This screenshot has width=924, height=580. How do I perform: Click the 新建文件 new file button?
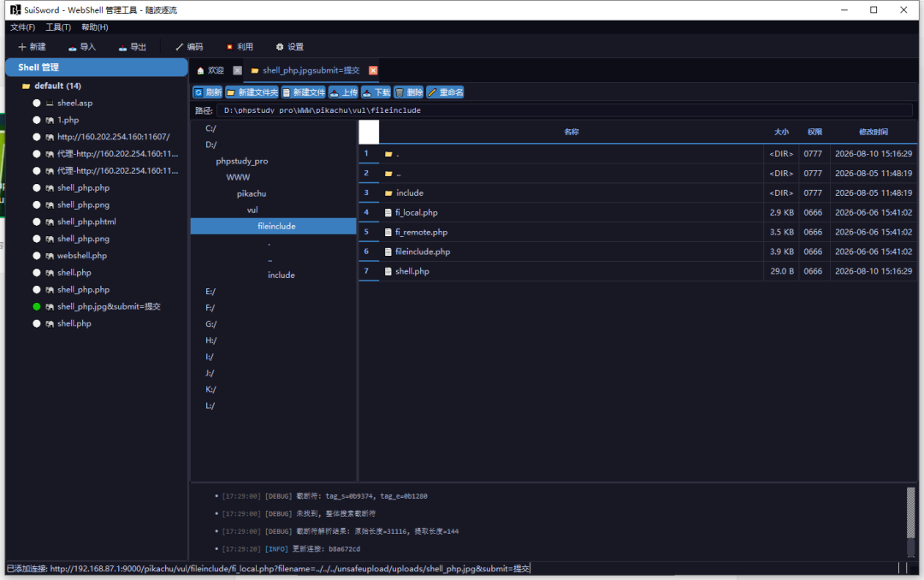304,92
